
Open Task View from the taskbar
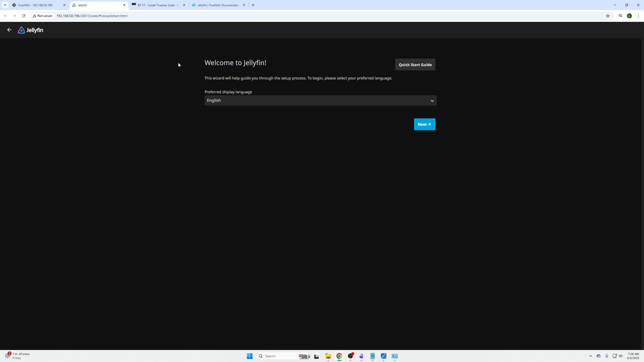(x=316, y=356)
